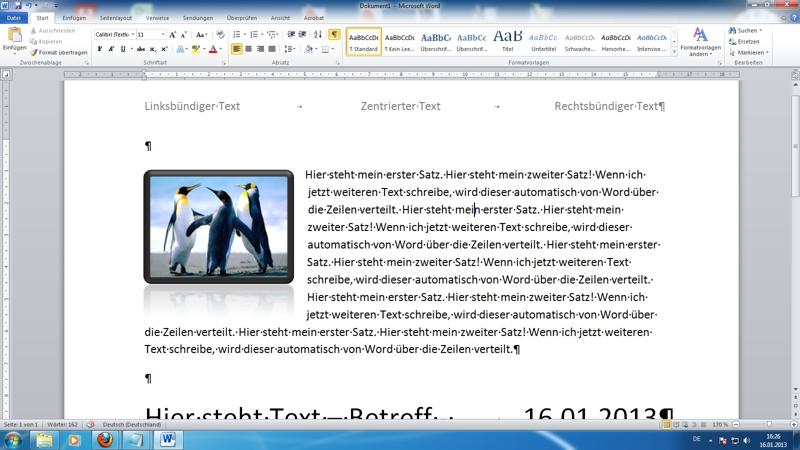Viewport: 800px width, 450px height.
Task: Click the red font color swatch
Action: coord(213,49)
